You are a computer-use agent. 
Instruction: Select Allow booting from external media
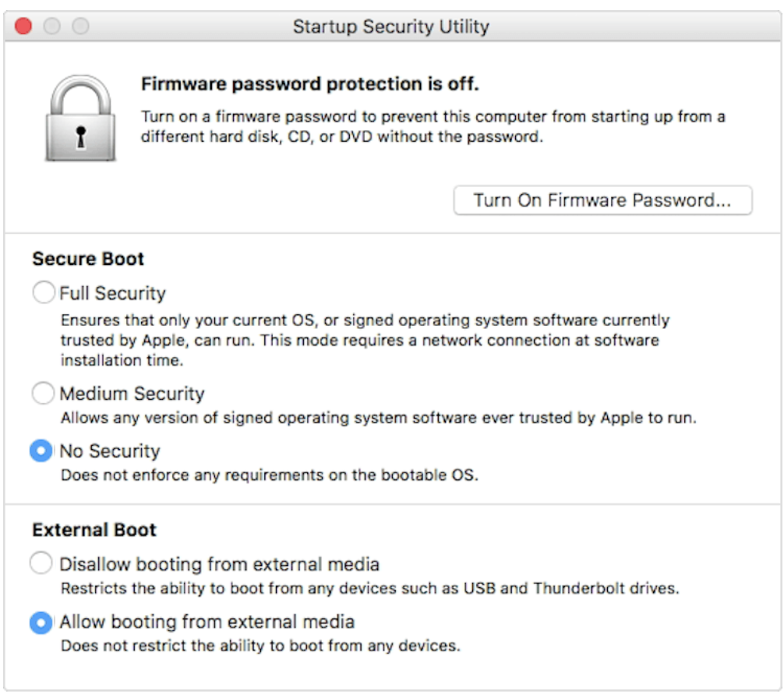[x=41, y=622]
